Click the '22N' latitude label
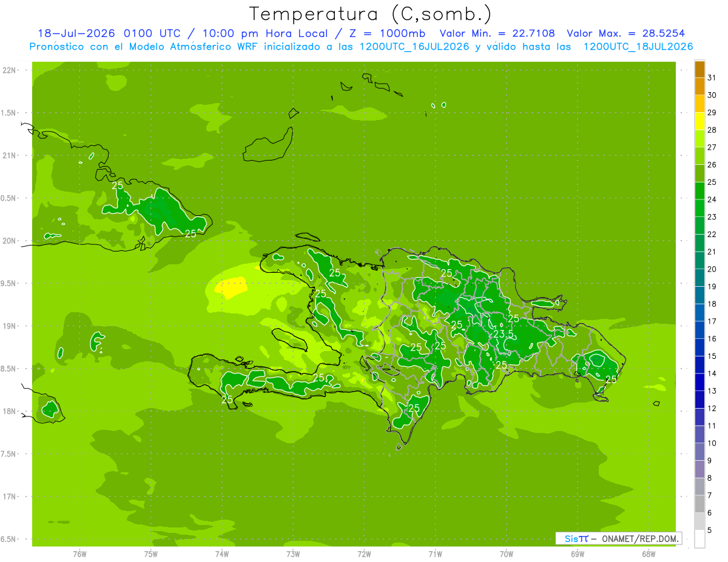Viewport: 728px width, 562px height. (10, 70)
